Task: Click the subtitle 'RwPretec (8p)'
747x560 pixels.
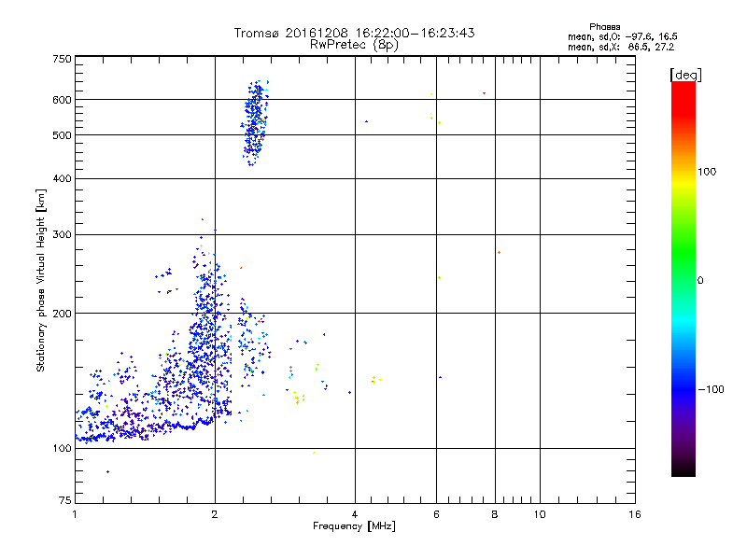Action: pyautogui.click(x=354, y=45)
